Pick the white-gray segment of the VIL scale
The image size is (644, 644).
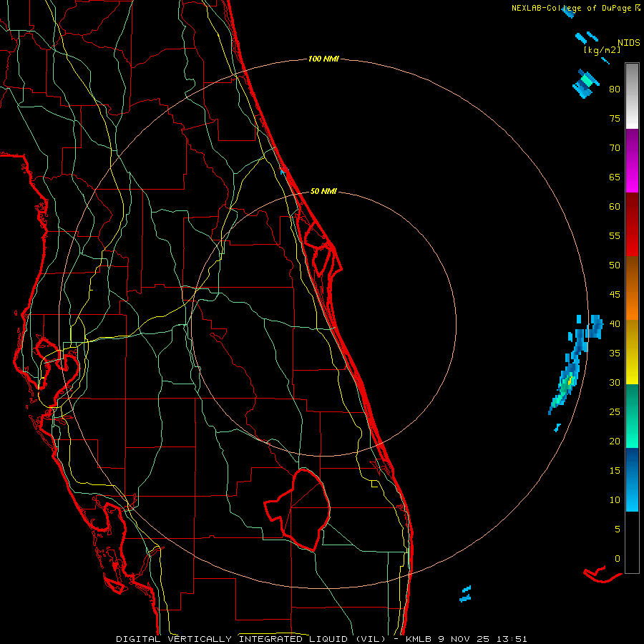(x=632, y=96)
